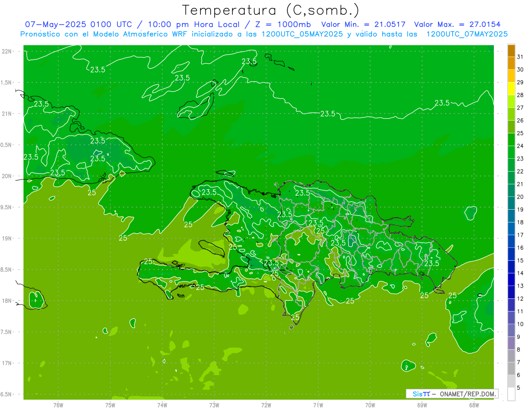The width and height of the screenshot is (532, 411).
Task: Select the 'Valor Max. = 27.0154' value
Action: (x=457, y=24)
